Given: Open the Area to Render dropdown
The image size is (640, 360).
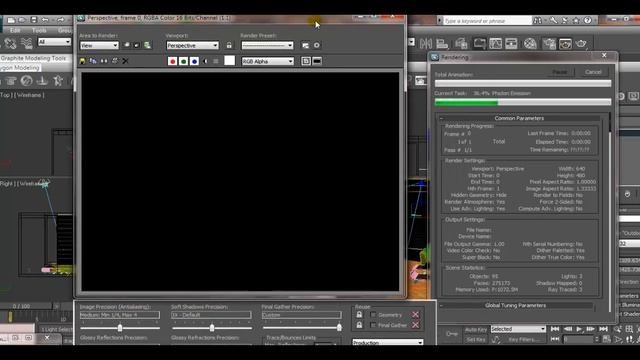Looking at the screenshot, I should coord(99,45).
